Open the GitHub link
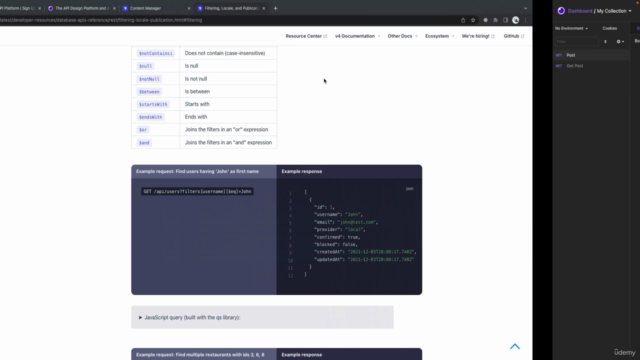This screenshot has height=360, width=640. tap(514, 36)
